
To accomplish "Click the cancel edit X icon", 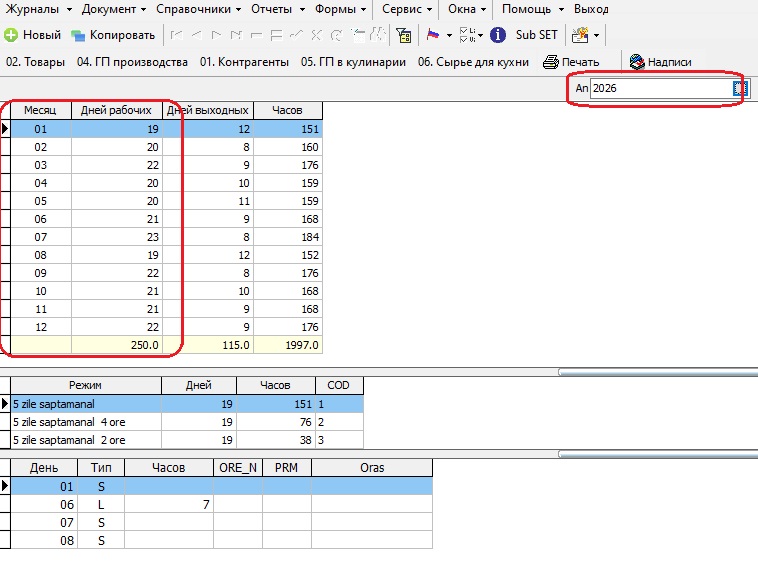I will tap(316, 35).
